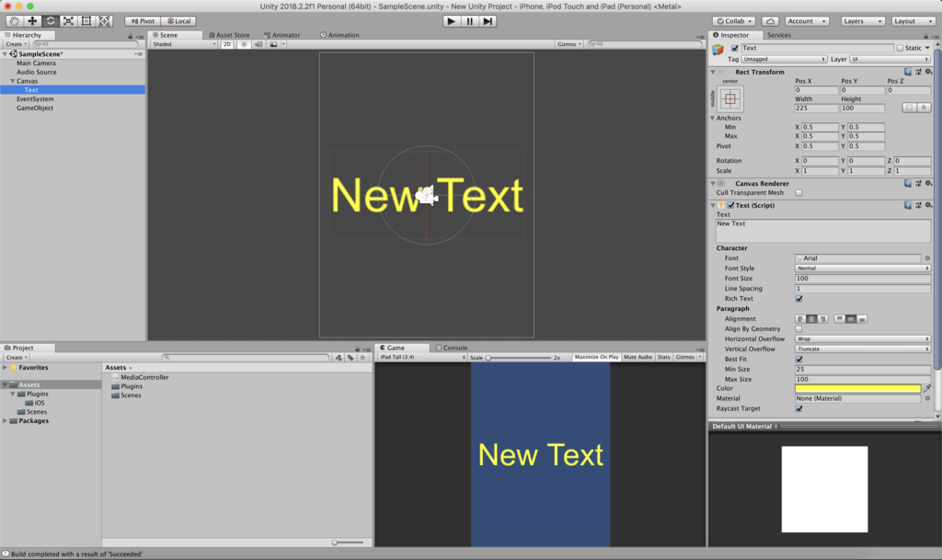Click the Project search by type icon
The width and height of the screenshot is (942, 560).
click(339, 358)
